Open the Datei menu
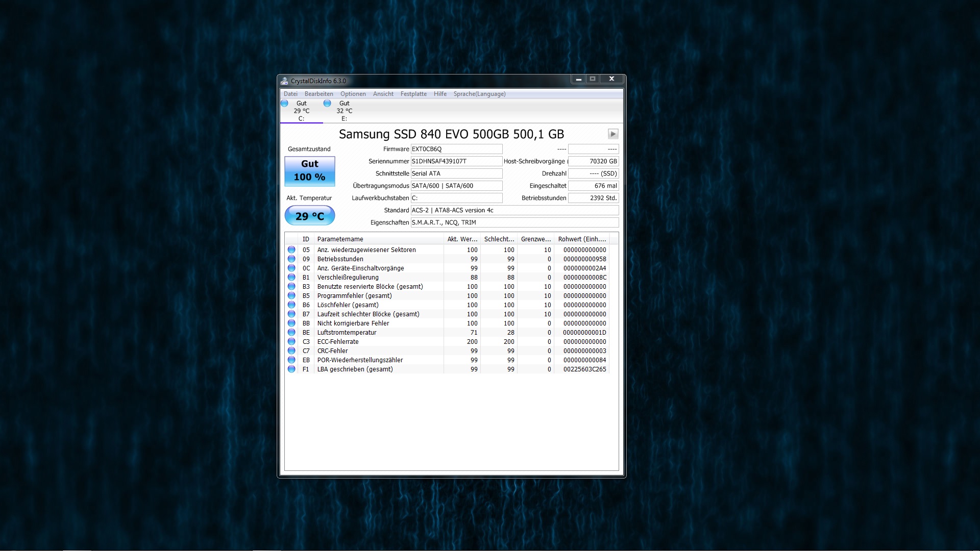Screen dimensions: 980x551 point(290,94)
